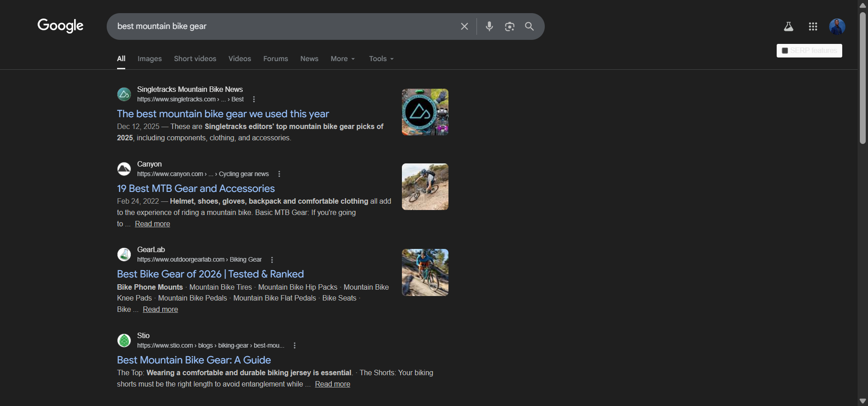Expand the More dropdown
868x406 pixels.
[343, 59]
